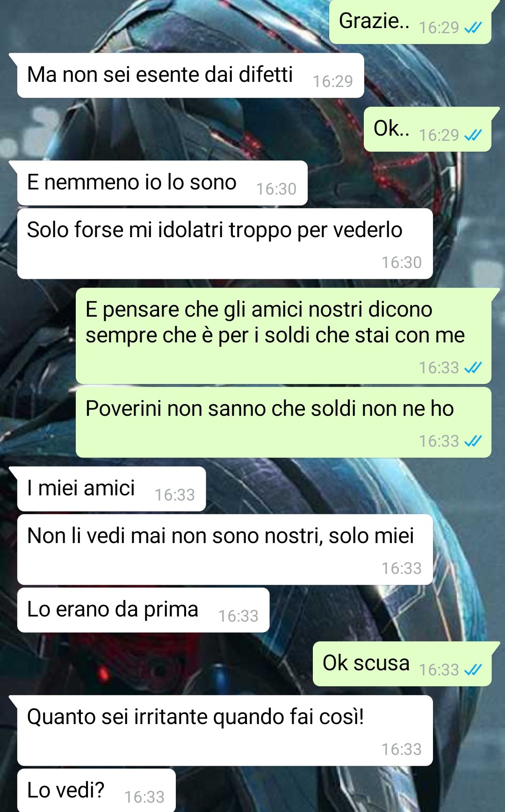Tap 16:30 timestamp under 'idolatri troppo'
This screenshot has height=812, width=505.
402,262
